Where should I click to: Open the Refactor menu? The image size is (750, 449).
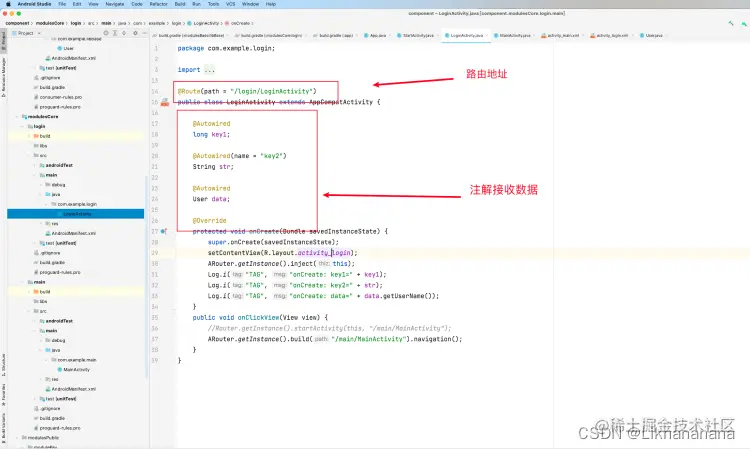pyautogui.click(x=158, y=4)
